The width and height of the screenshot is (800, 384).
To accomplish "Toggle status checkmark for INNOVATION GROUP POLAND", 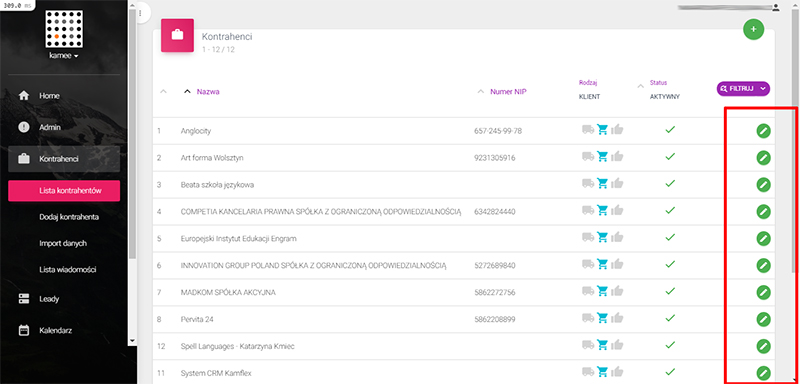I will tap(670, 265).
